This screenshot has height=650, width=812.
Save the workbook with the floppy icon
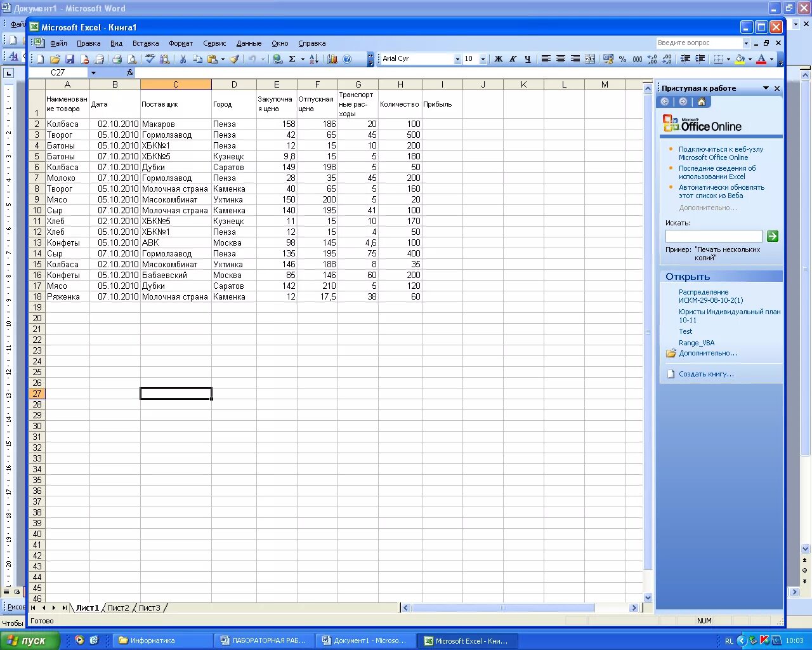pyautogui.click(x=70, y=59)
